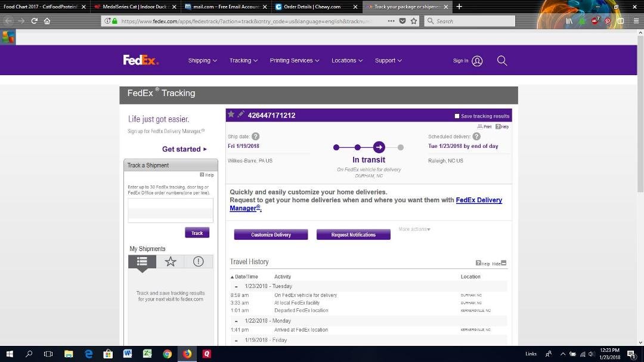Screen dimensions: 644x362
Task: Expand the Tracking menu
Action: tap(243, 60)
